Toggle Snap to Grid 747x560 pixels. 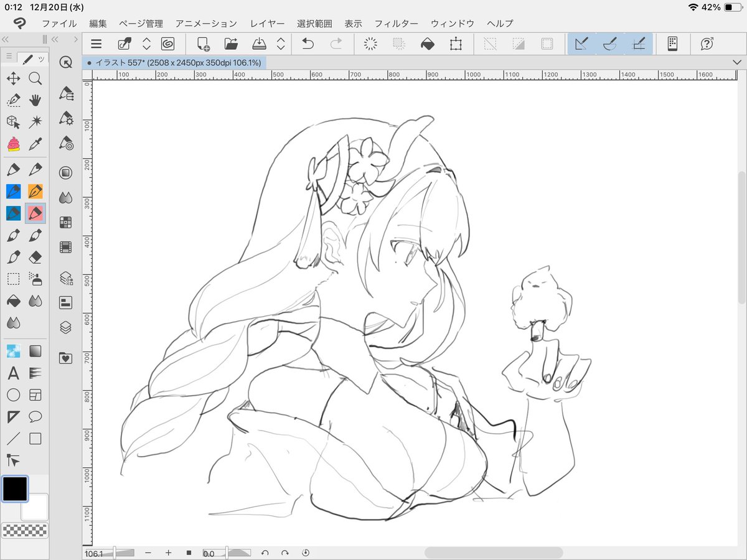coord(639,44)
